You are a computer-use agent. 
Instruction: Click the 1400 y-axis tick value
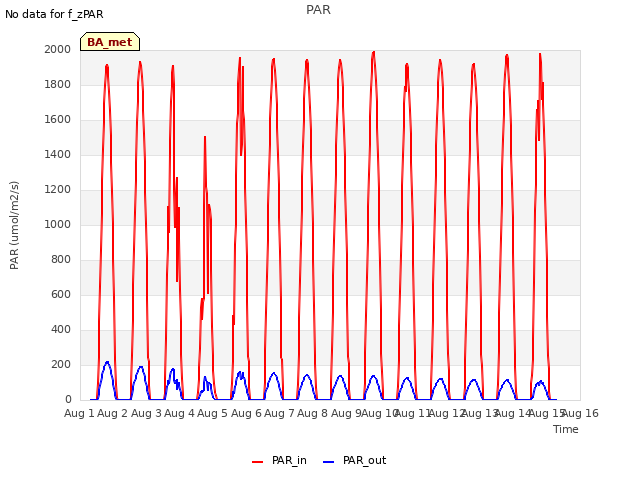pyautogui.click(x=58, y=154)
